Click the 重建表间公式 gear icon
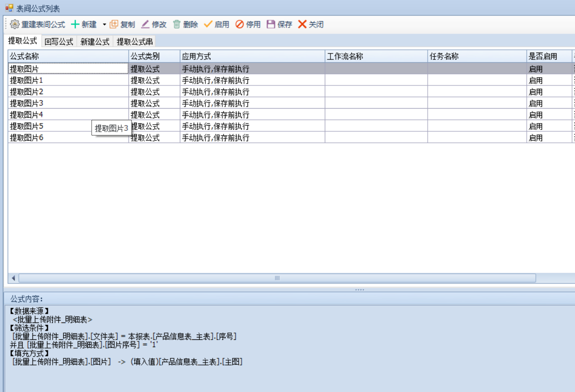575x392 pixels. (14, 24)
